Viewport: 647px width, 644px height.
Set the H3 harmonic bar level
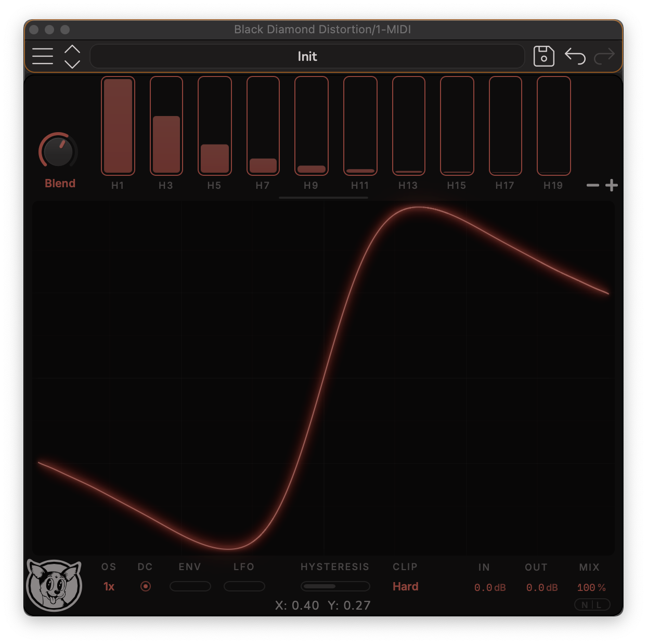tap(166, 126)
